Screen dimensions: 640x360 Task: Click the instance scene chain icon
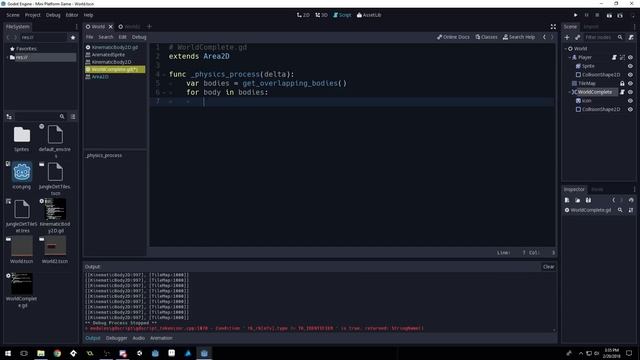[578, 37]
